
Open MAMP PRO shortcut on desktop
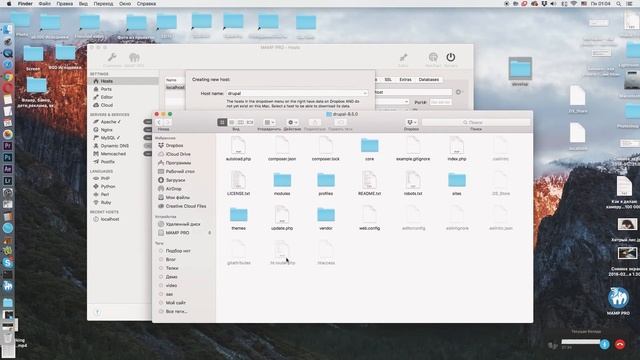(618, 298)
